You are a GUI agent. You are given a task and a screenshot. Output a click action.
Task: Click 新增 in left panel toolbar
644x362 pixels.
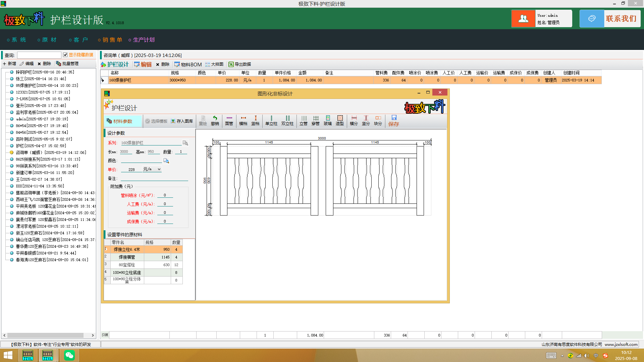point(9,64)
